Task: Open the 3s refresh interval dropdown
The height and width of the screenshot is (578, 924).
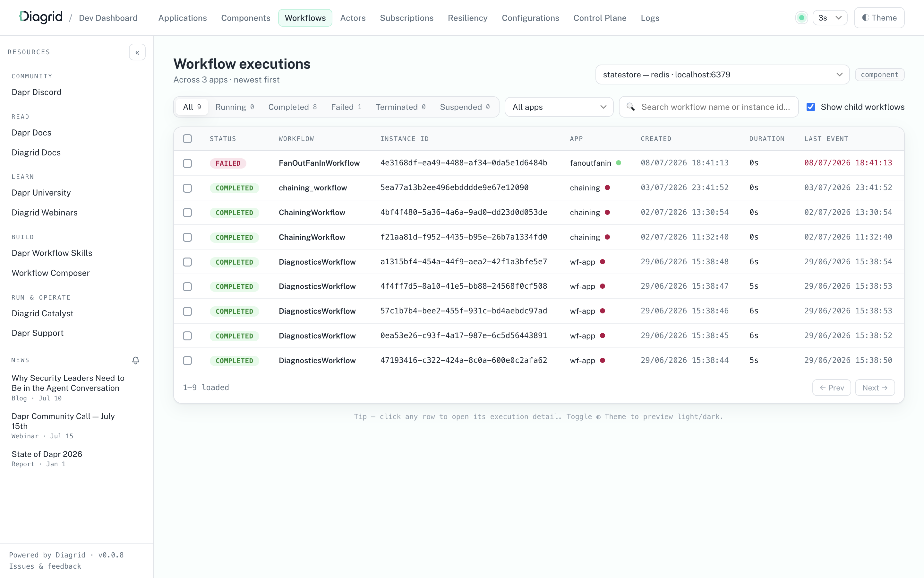Action: [x=830, y=18]
